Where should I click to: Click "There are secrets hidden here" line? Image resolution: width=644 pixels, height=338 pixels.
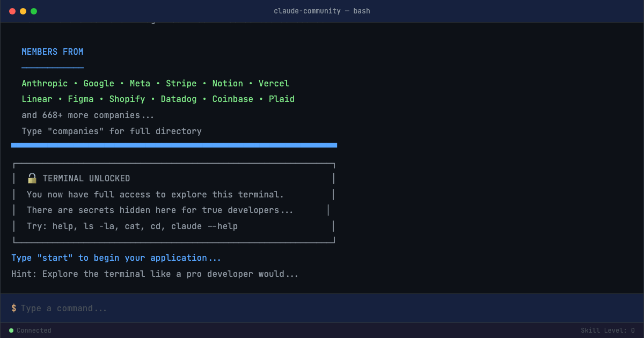[x=160, y=210]
